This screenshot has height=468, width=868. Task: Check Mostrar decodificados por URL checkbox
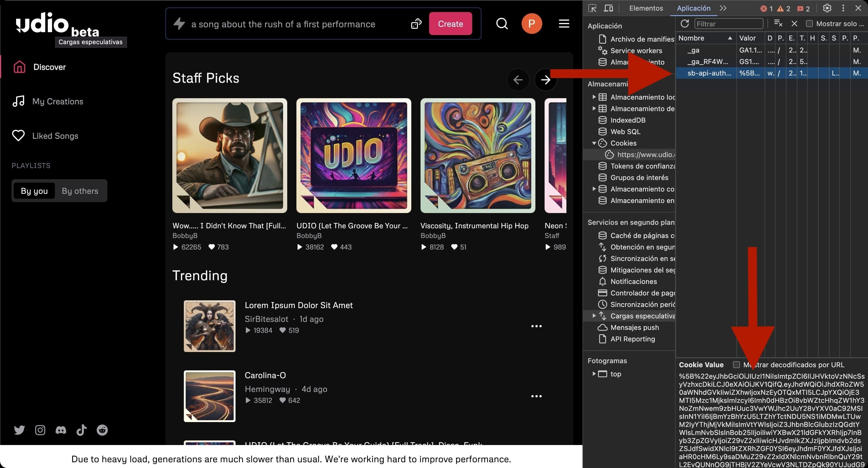click(736, 365)
